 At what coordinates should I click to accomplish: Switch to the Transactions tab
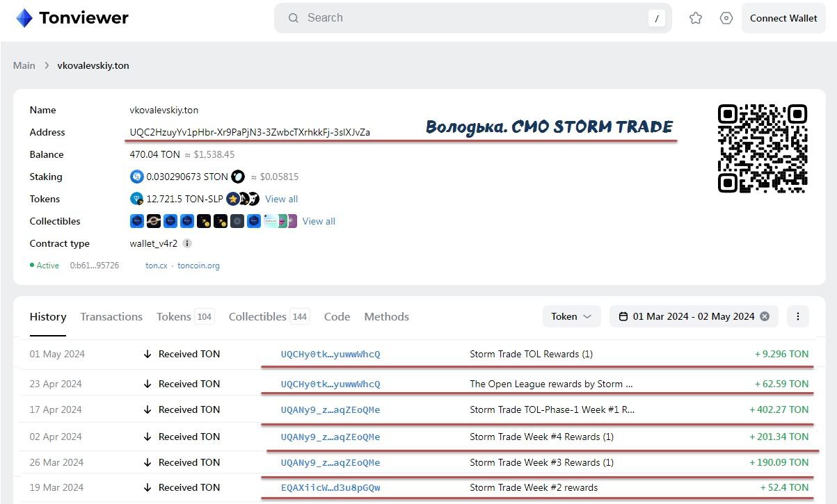[x=111, y=316]
